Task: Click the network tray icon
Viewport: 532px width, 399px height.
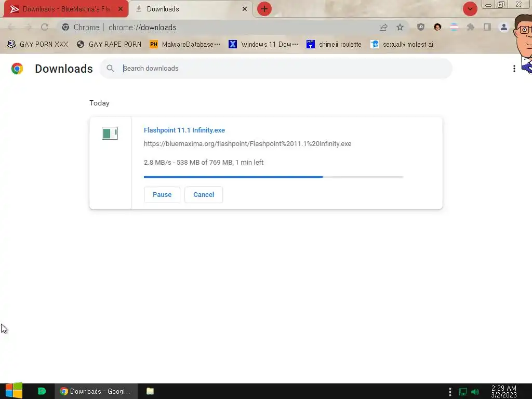Action: (463, 392)
